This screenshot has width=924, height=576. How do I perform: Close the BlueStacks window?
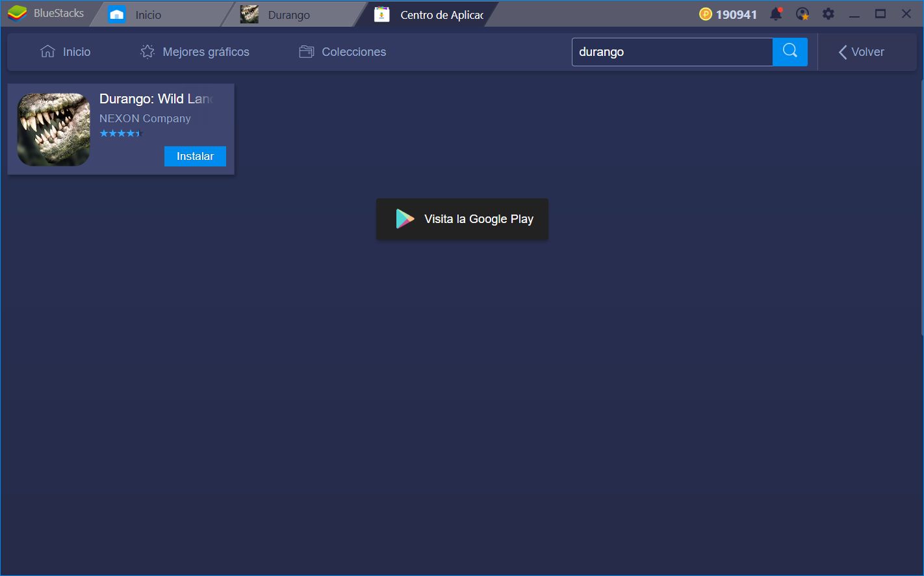pyautogui.click(x=906, y=14)
